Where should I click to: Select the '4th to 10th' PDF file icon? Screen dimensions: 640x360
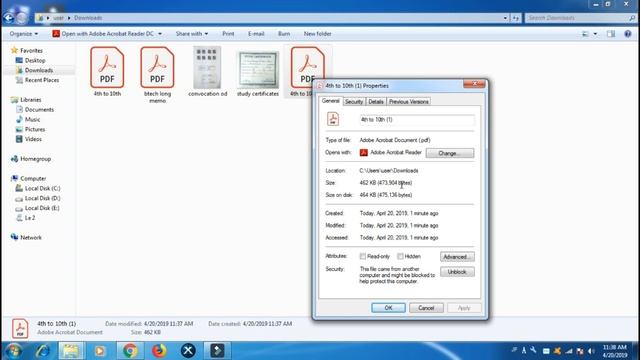tap(107, 68)
